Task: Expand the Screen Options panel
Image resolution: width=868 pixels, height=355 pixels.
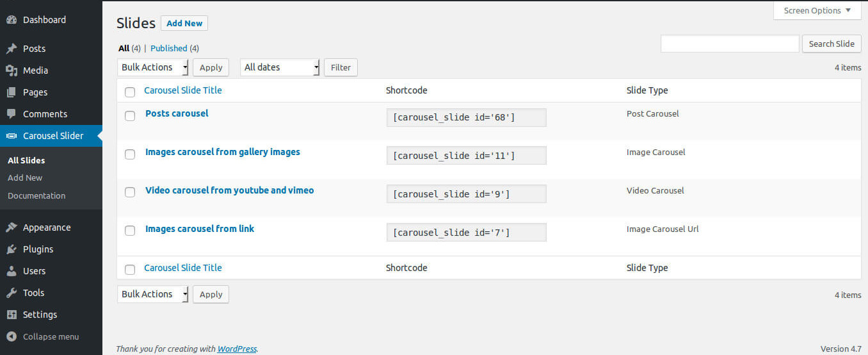Action: 817,10
